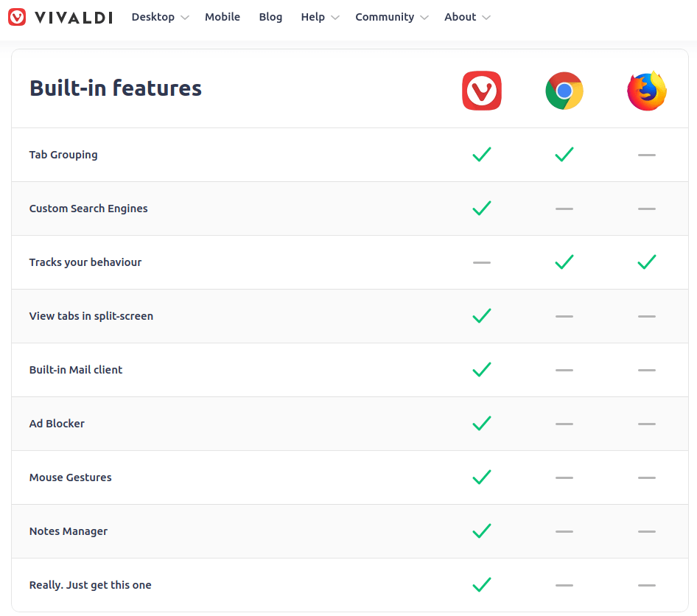Click Vivaldi checkmark for Mouse Gestures
697x616 pixels.
coord(482,477)
